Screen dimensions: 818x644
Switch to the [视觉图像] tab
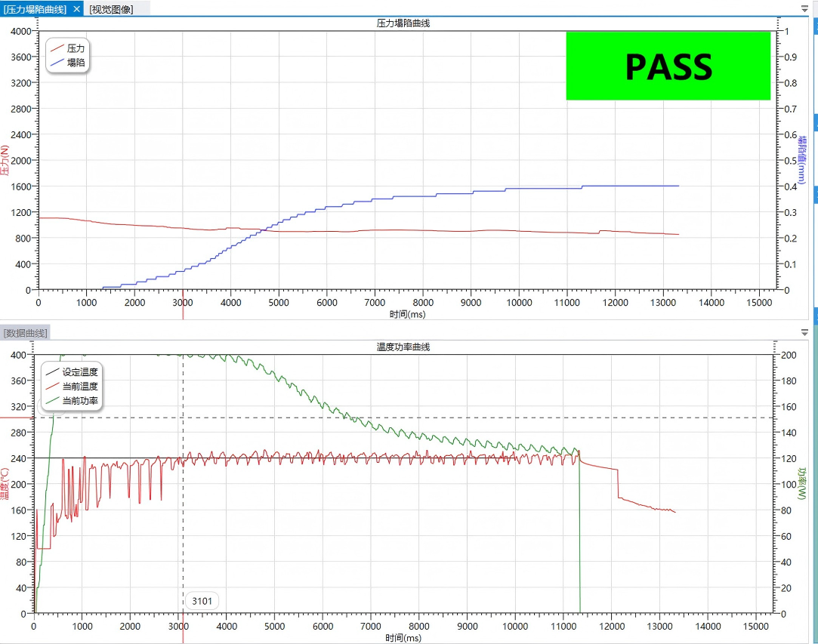pos(111,9)
